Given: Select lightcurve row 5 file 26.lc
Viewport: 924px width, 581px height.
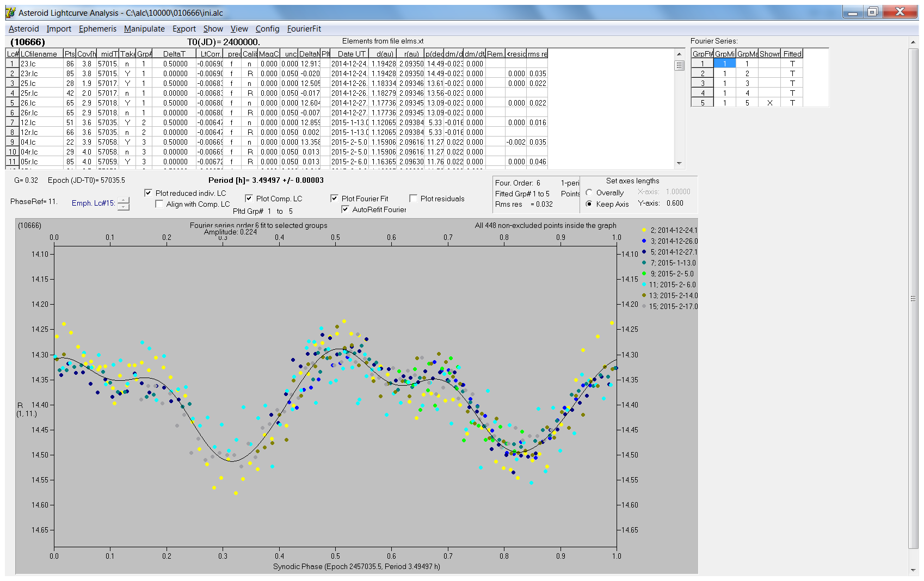Looking at the screenshot, I should 276,103.
